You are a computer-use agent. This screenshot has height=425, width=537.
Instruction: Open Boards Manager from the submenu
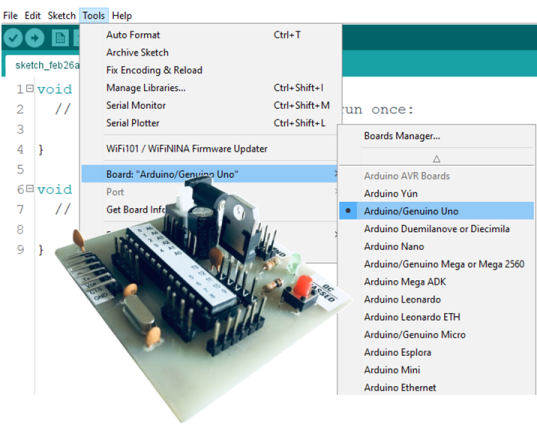tap(436, 136)
